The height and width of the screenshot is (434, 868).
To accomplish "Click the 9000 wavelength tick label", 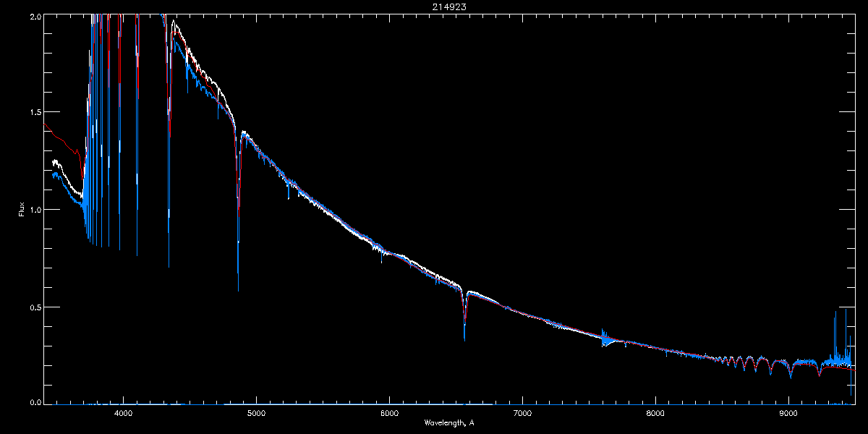I will [788, 414].
